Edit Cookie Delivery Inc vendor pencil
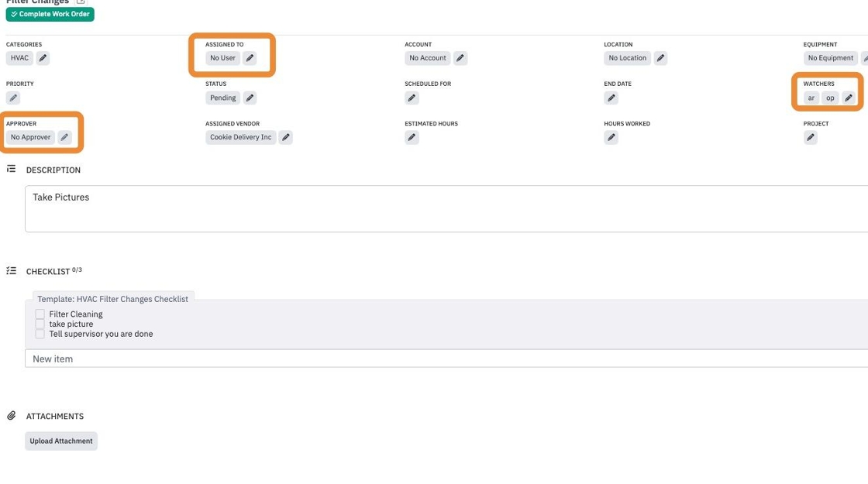Image resolution: width=868 pixels, height=484 pixels. pyautogui.click(x=286, y=137)
